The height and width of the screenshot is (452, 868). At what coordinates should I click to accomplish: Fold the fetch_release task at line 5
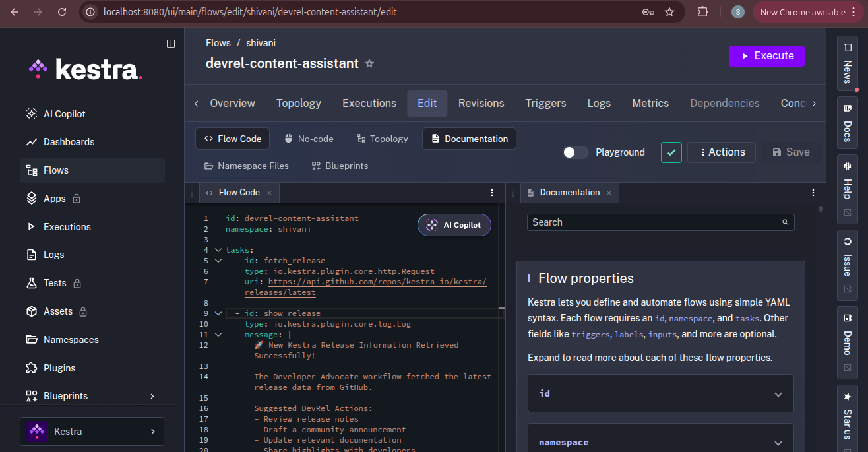pyautogui.click(x=218, y=261)
